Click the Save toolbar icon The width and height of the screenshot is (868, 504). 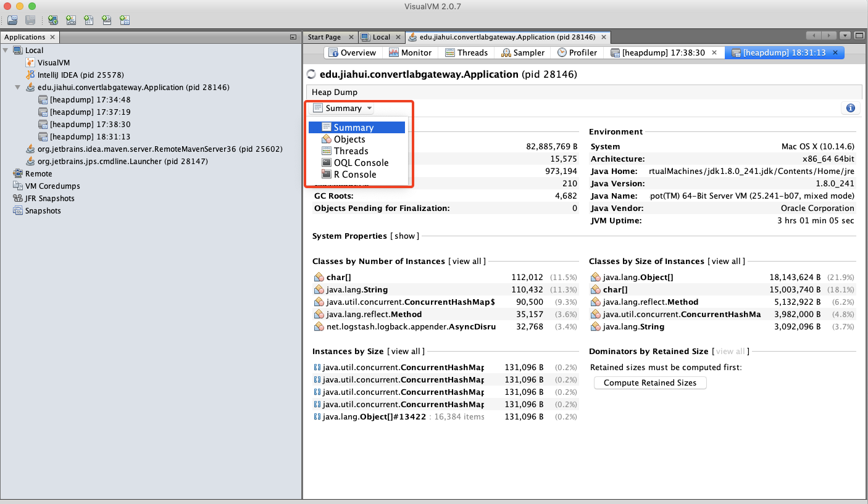(x=30, y=20)
